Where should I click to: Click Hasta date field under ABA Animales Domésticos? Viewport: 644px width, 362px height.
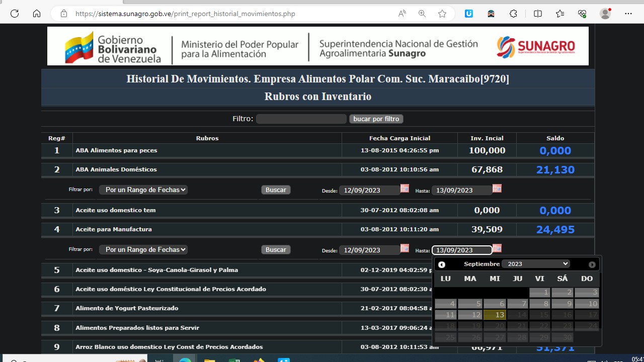point(462,190)
